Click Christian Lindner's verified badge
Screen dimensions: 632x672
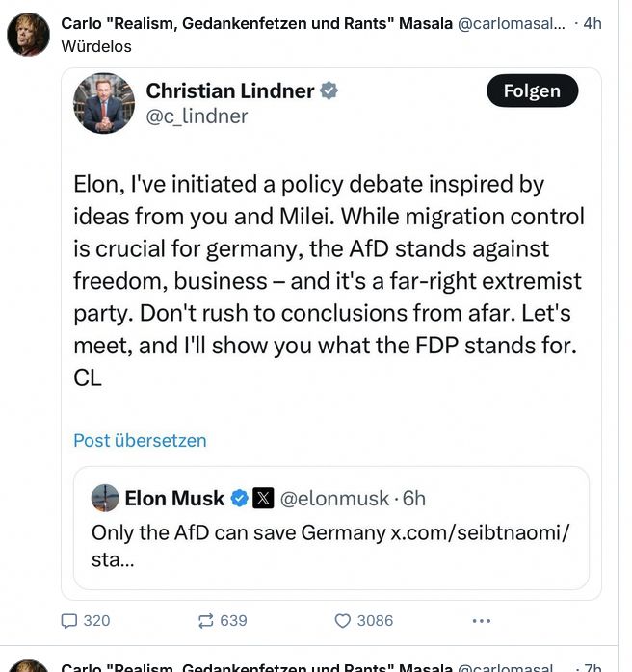(x=329, y=91)
